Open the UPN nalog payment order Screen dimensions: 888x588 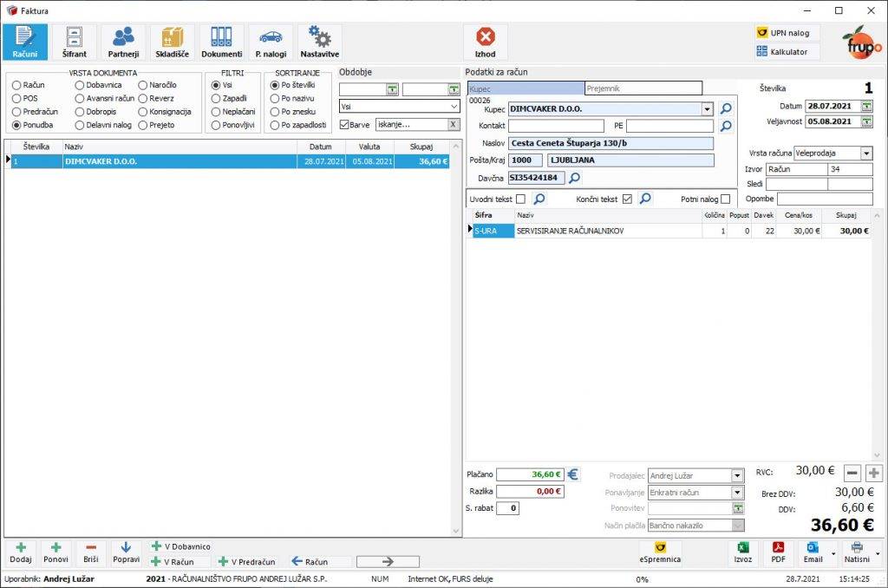click(x=787, y=33)
